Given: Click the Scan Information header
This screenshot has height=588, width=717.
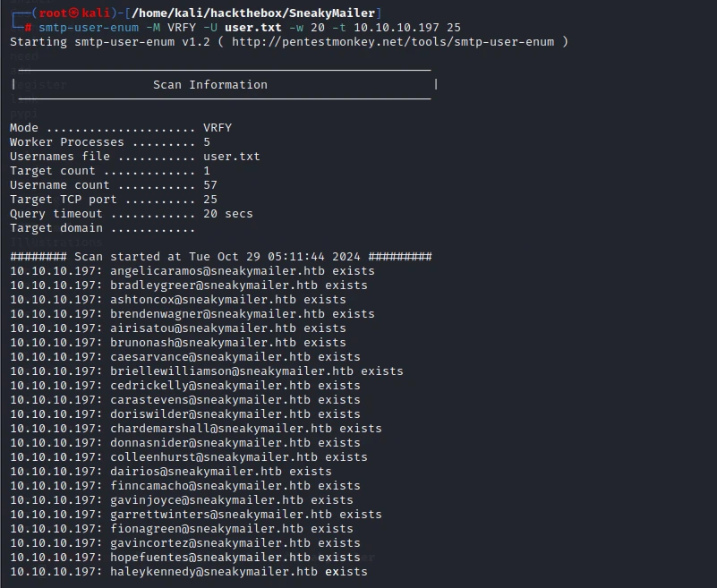Looking at the screenshot, I should pyautogui.click(x=209, y=85).
